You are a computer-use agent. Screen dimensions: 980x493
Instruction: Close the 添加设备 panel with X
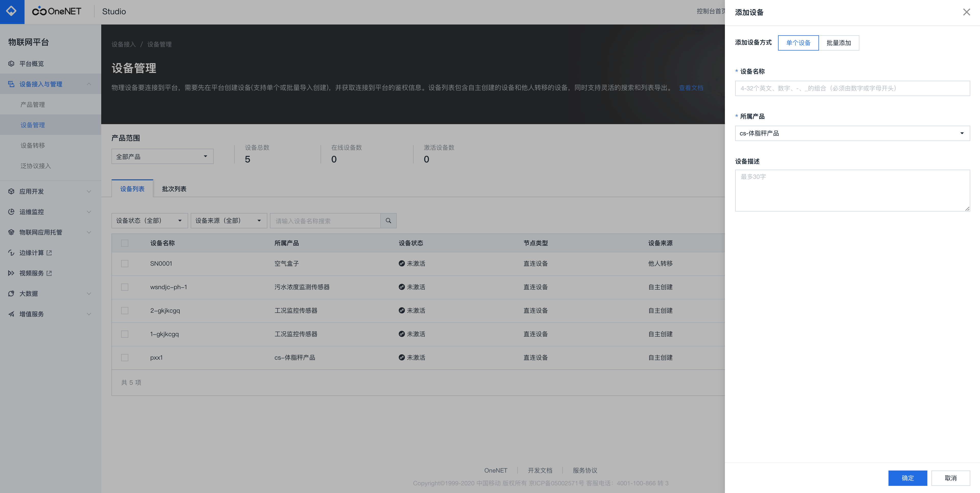coord(966,12)
